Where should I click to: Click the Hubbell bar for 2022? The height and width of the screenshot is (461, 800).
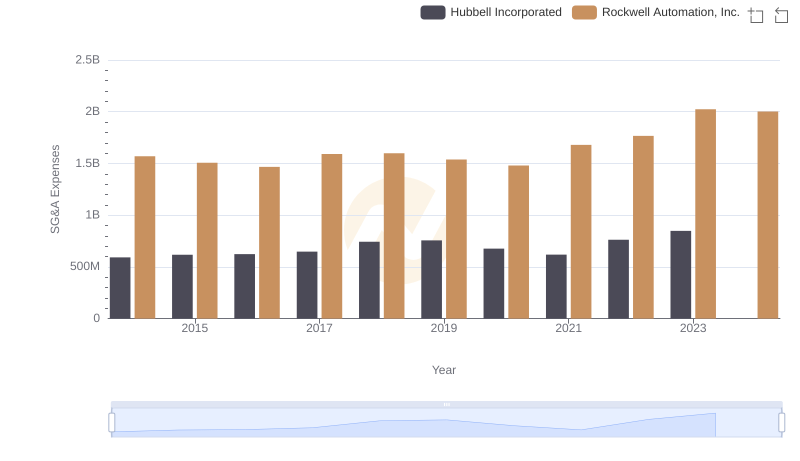coord(618,279)
